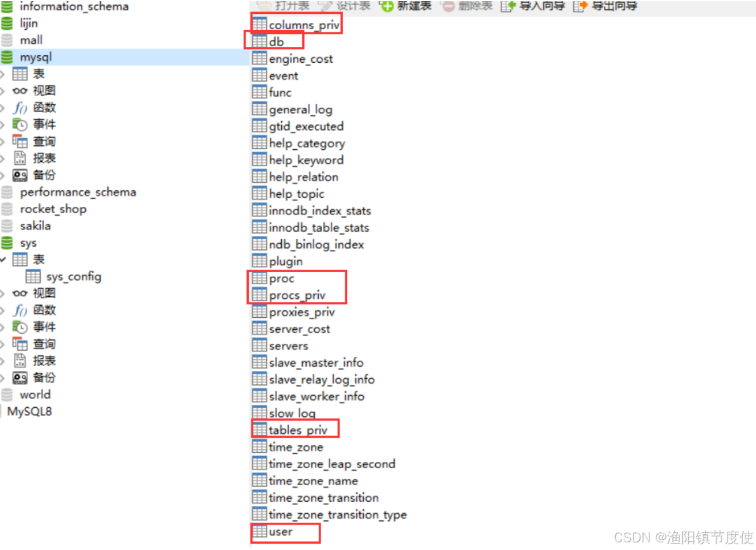Select the gtid_executed table
Viewport: 756px width, 550px height.
click(306, 126)
